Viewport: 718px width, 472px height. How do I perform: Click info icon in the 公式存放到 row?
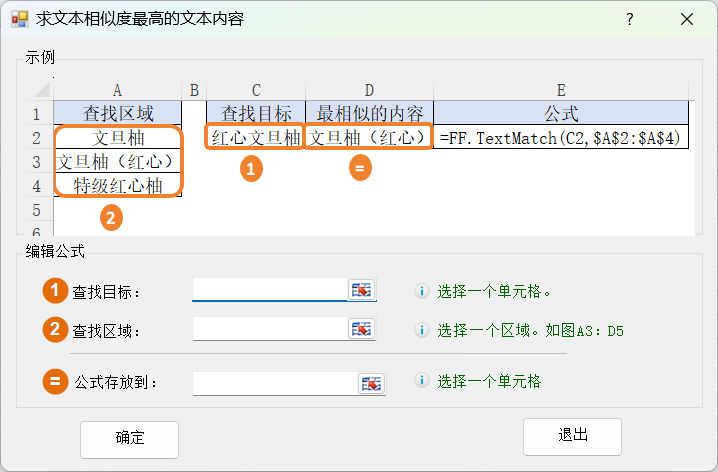click(x=421, y=381)
